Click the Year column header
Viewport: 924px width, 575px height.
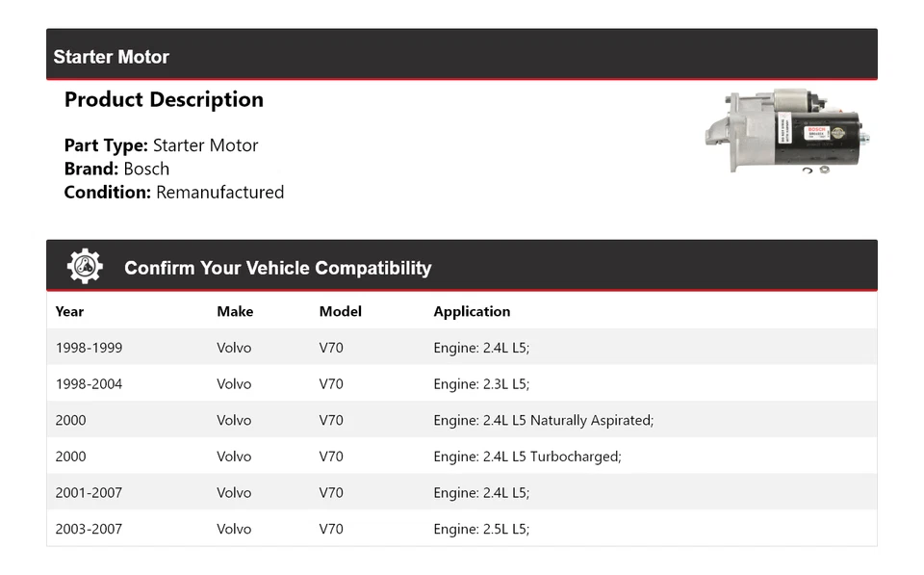[69, 311]
